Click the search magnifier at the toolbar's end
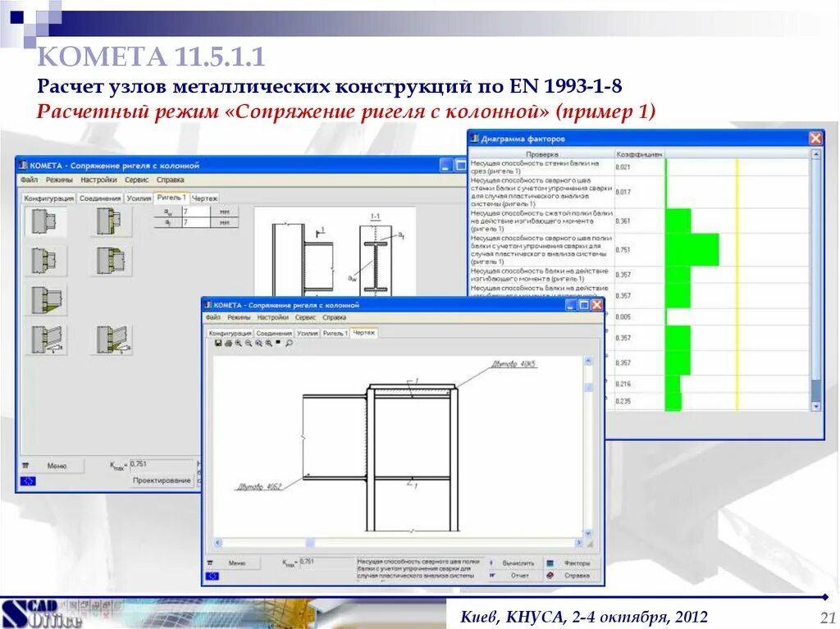The image size is (840, 629). pyautogui.click(x=289, y=344)
